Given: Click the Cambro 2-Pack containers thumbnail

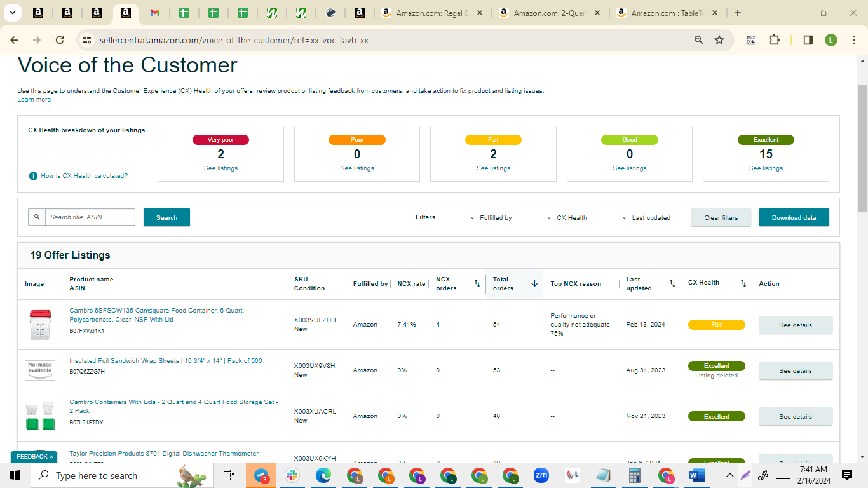Looking at the screenshot, I should tap(39, 416).
